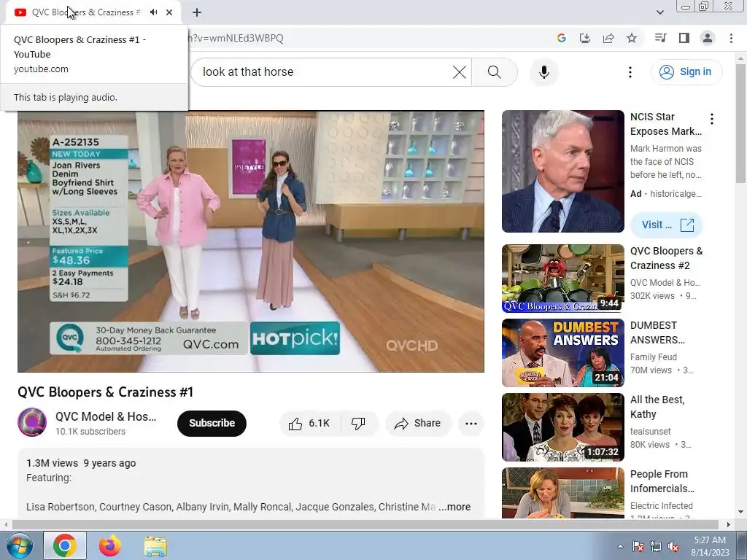Image resolution: width=747 pixels, height=560 pixels.
Task: Click title All the Best, Kathy
Action: 657,407
